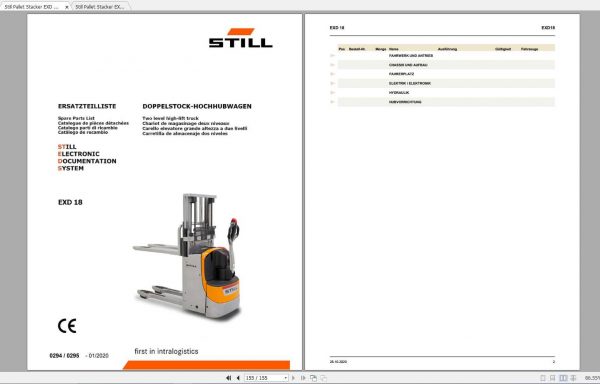Image resolution: width=600 pixels, height=384 pixels.
Task: Click the CE mark on cover page
Action: pos(67,326)
